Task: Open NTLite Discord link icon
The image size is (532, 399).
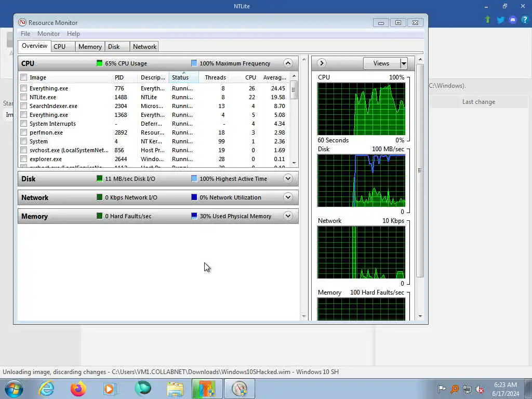Action: tap(513, 20)
